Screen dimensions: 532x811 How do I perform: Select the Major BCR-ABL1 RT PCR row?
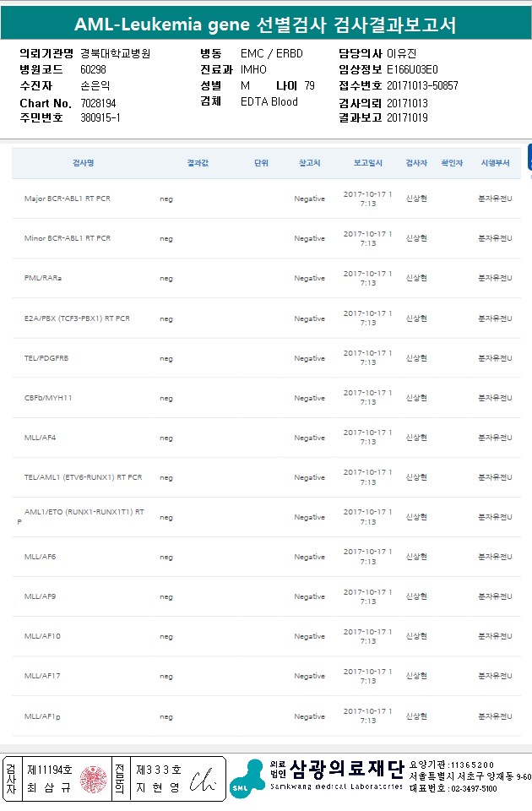pyautogui.click(x=68, y=199)
